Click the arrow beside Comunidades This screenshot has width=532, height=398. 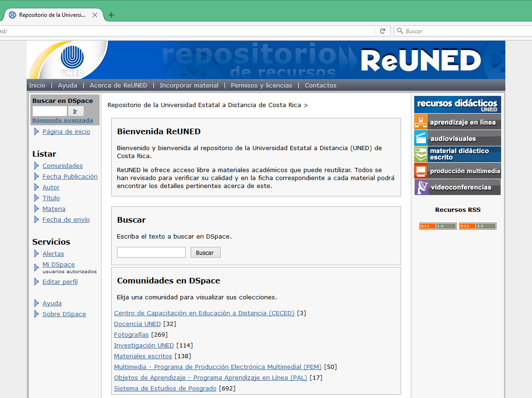(36, 166)
